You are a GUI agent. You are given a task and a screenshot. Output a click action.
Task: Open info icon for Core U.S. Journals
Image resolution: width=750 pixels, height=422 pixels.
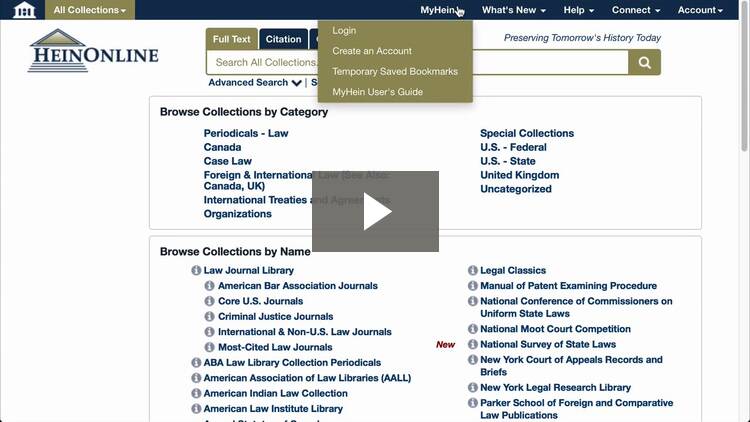(210, 301)
